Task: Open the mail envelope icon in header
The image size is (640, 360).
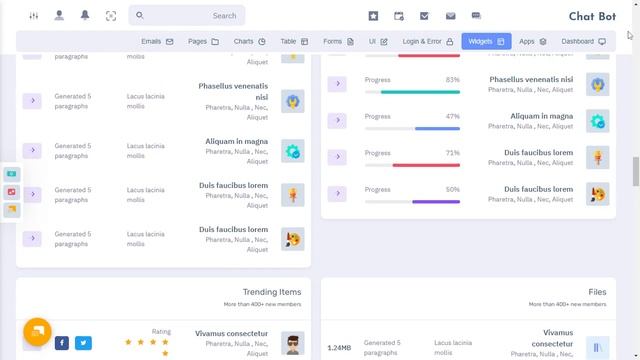Action: (x=450, y=16)
